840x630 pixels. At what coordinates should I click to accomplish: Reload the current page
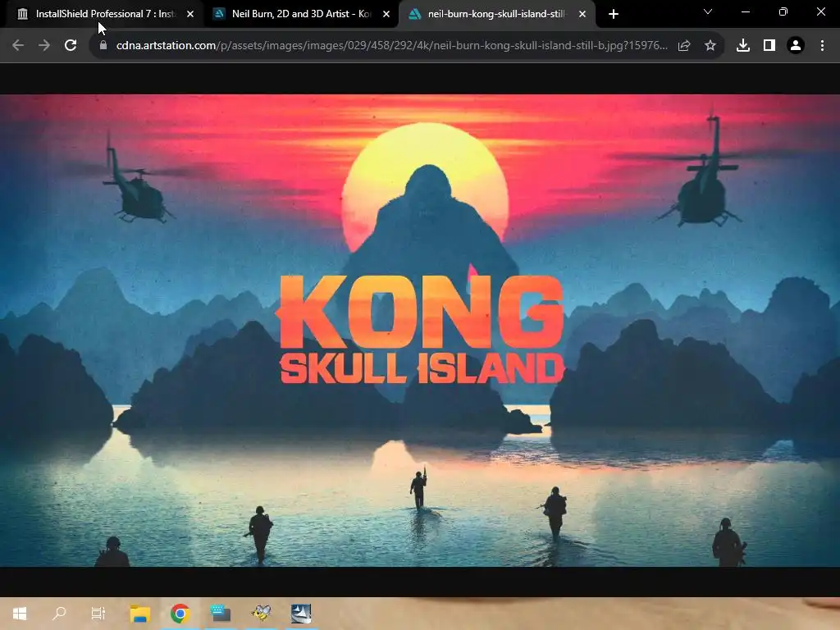(x=71, y=46)
